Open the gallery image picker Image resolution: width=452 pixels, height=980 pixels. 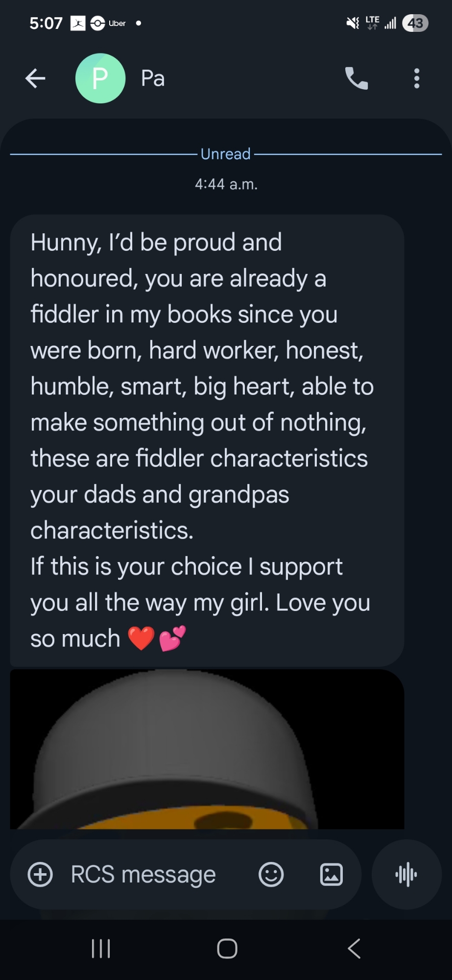tap(332, 874)
